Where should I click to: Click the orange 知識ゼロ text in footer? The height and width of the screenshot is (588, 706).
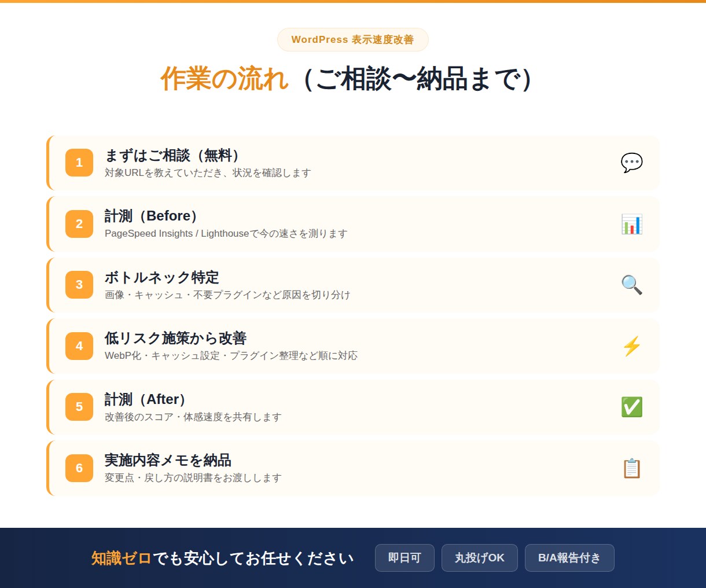(122, 558)
